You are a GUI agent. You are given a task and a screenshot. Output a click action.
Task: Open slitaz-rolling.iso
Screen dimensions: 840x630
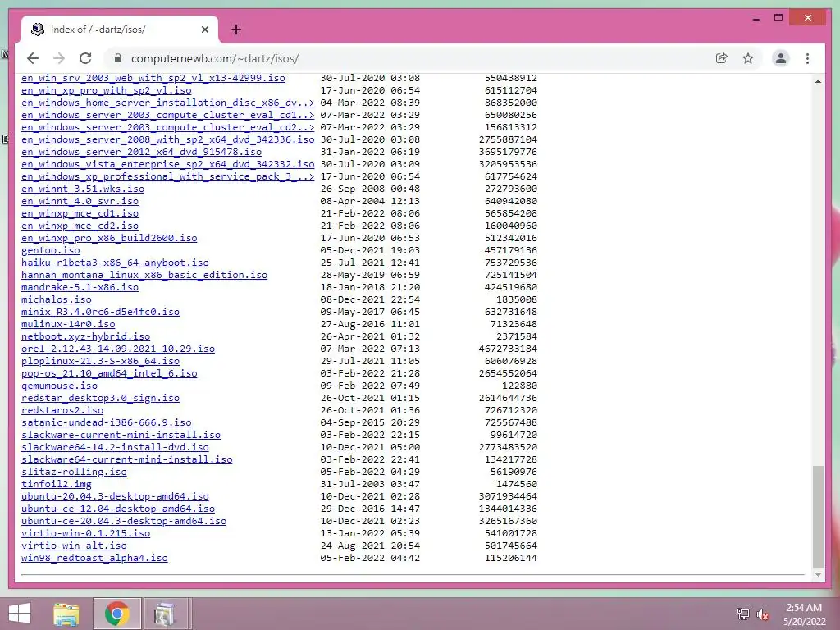74,472
